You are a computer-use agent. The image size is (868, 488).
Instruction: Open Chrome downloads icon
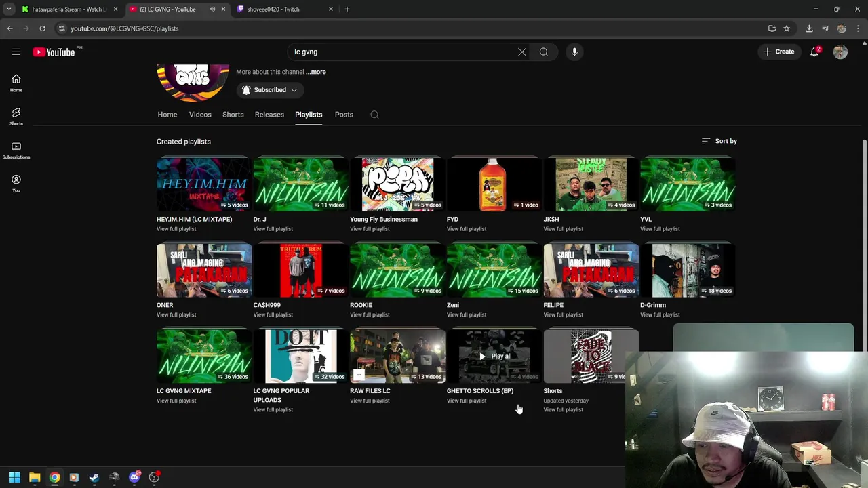809,28
